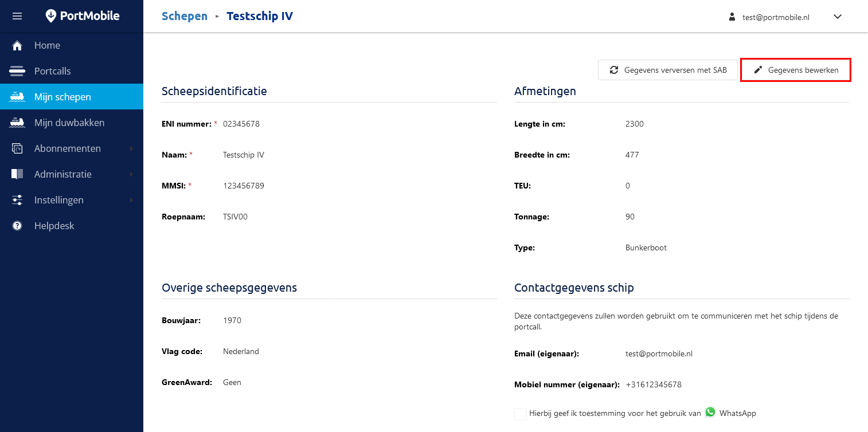This screenshot has height=432, width=868.
Task: Click the Helpdesk question mark icon
Action: pyautogui.click(x=17, y=226)
